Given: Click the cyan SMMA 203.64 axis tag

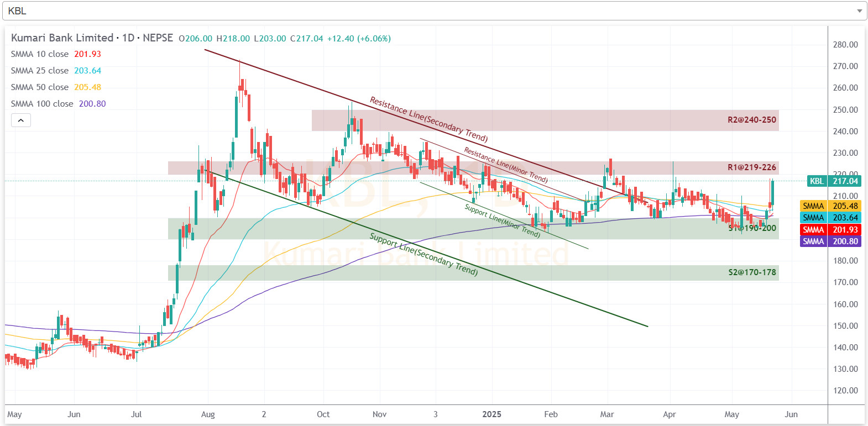Looking at the screenshot, I should click(x=830, y=218).
